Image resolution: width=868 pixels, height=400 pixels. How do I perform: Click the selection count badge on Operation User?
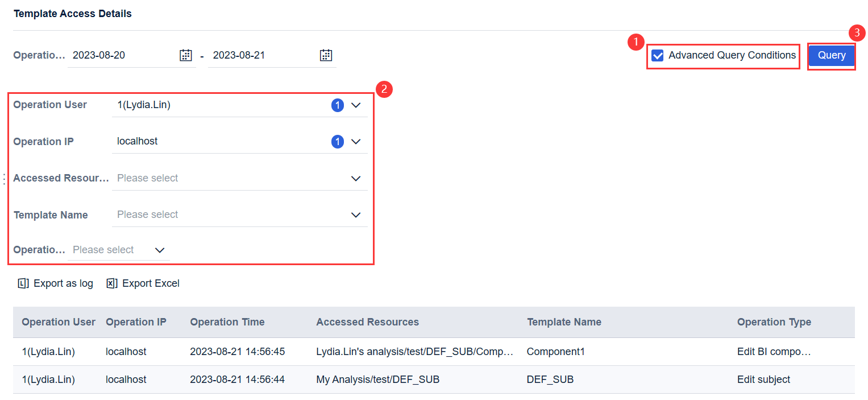pos(337,105)
